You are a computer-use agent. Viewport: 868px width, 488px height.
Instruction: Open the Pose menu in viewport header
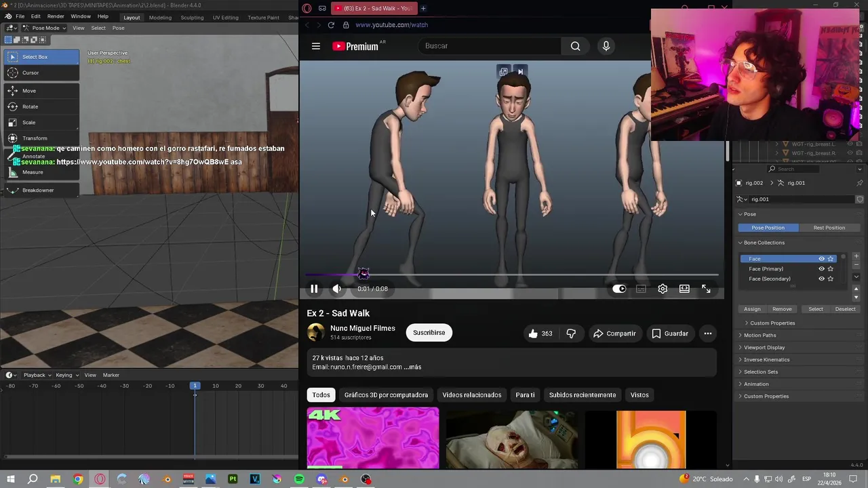coord(118,28)
